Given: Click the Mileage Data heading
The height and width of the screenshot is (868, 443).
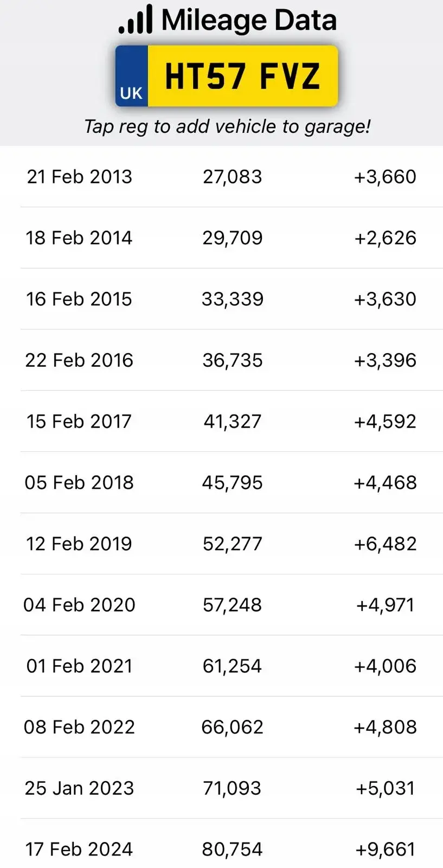Looking at the screenshot, I should (x=249, y=20).
